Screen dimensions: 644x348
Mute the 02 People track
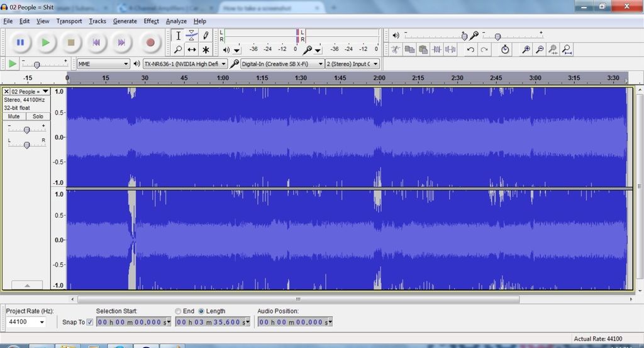[x=14, y=116]
